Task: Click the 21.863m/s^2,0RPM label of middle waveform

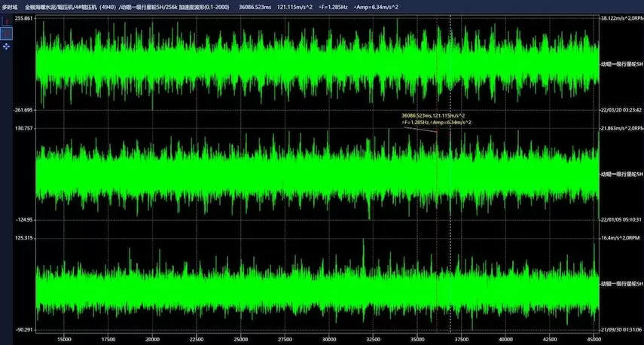Action: coord(621,128)
